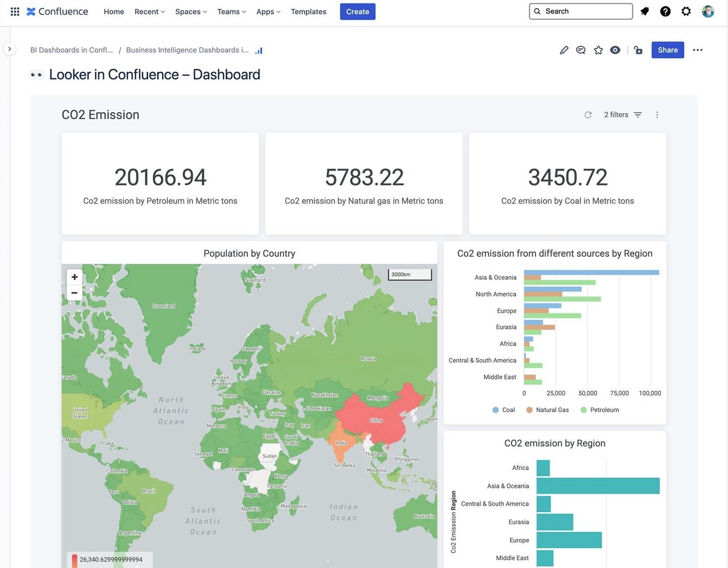Click the search magnifier icon
This screenshot has width=728, height=568.
tap(538, 11)
